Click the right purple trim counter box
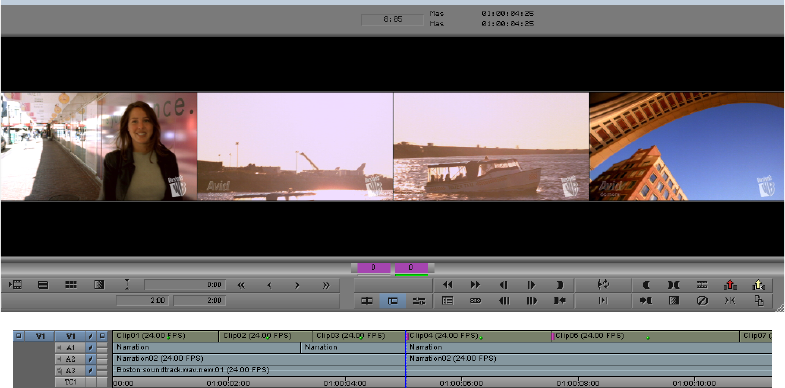The width and height of the screenshot is (785, 388). (x=411, y=268)
